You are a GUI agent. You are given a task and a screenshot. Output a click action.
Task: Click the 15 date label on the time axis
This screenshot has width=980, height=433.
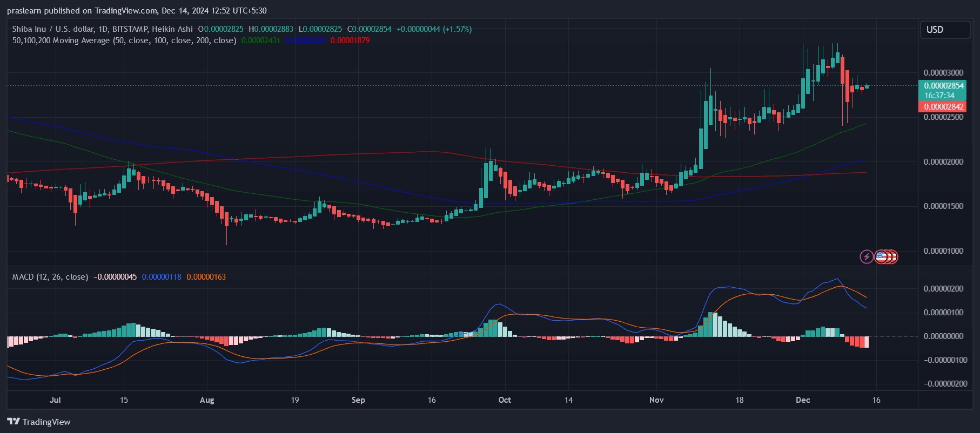click(x=124, y=400)
